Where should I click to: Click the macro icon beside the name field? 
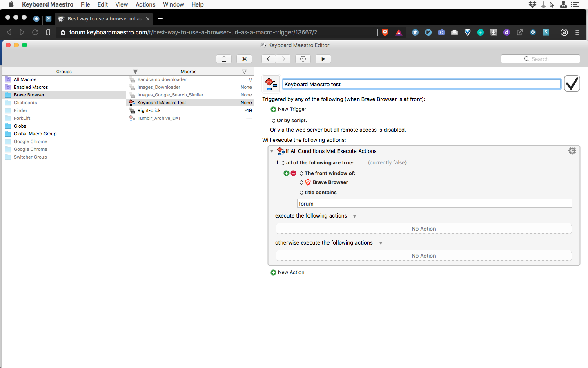(x=271, y=84)
